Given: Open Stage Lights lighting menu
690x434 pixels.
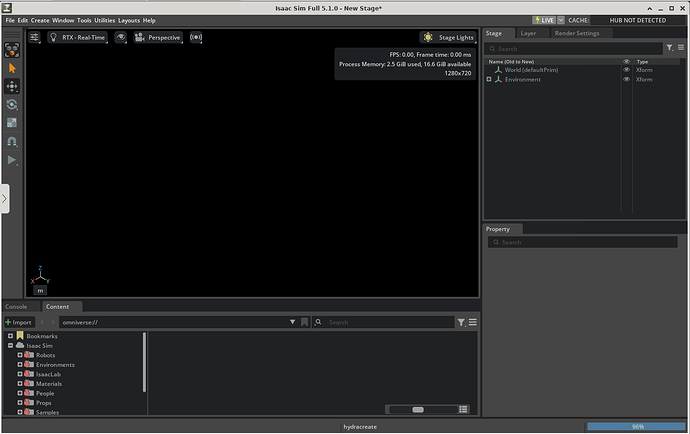Looking at the screenshot, I should 448,37.
